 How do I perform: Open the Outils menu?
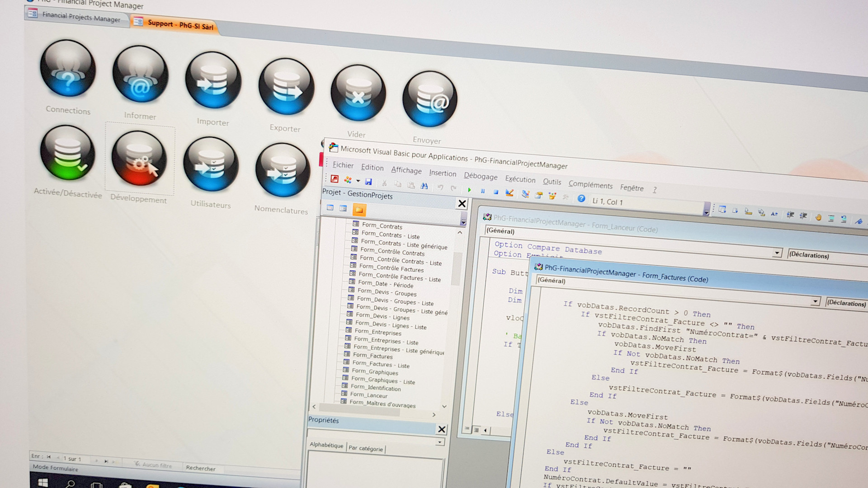click(x=552, y=182)
